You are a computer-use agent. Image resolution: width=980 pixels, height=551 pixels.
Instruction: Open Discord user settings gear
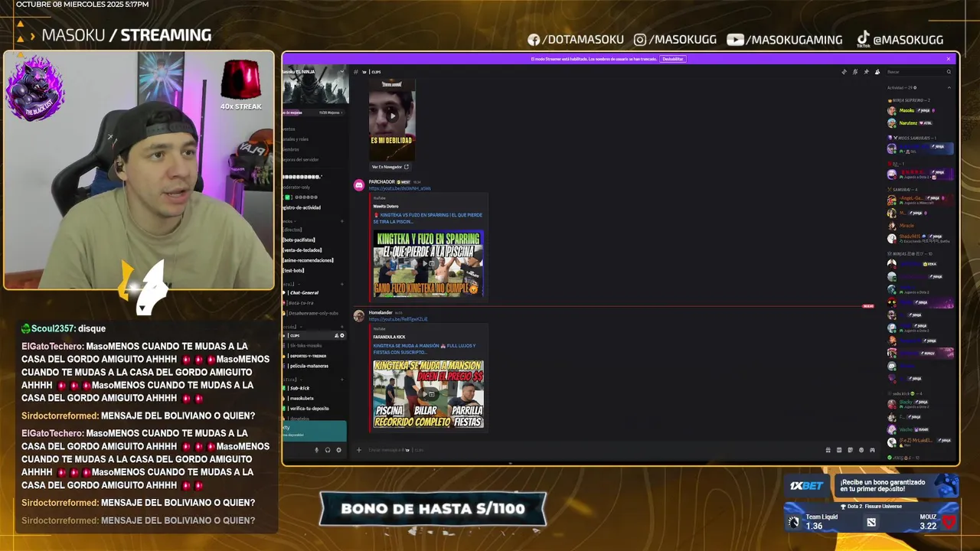click(338, 450)
